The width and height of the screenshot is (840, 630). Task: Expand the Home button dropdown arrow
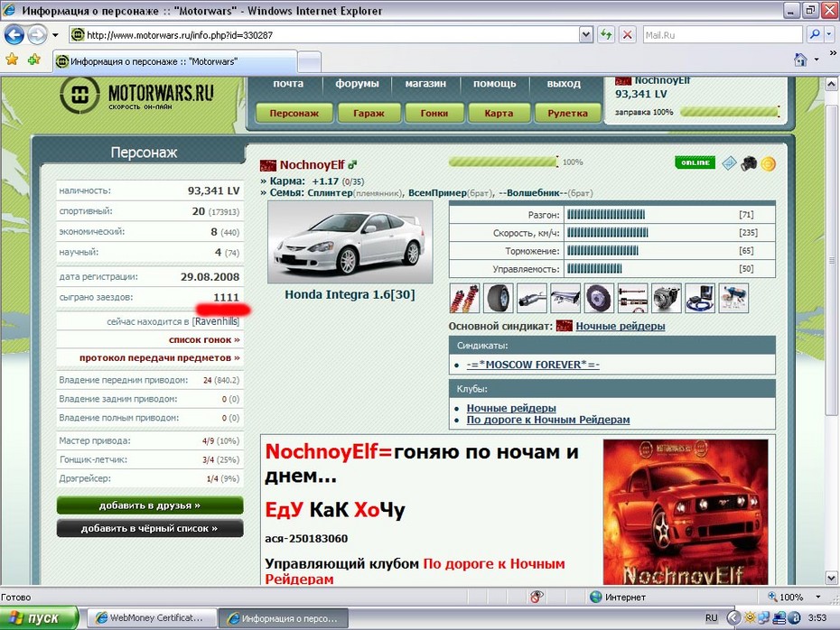pyautogui.click(x=817, y=60)
